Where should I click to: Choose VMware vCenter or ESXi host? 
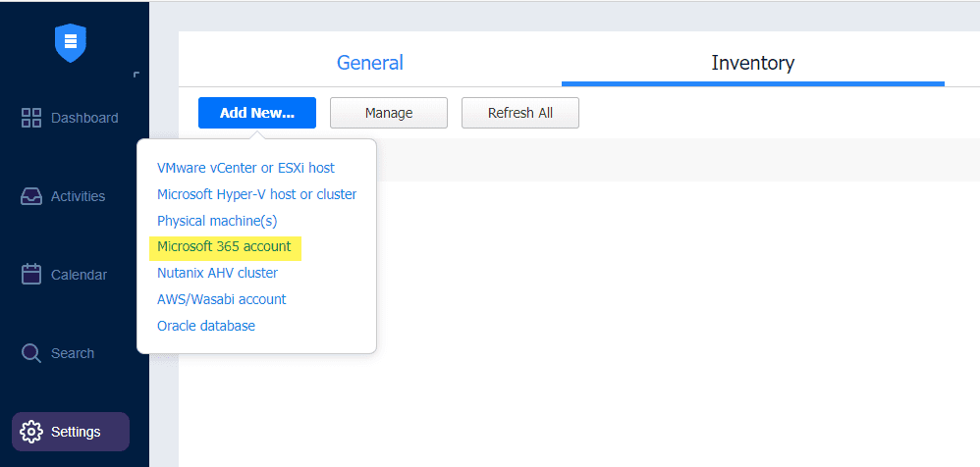245,168
